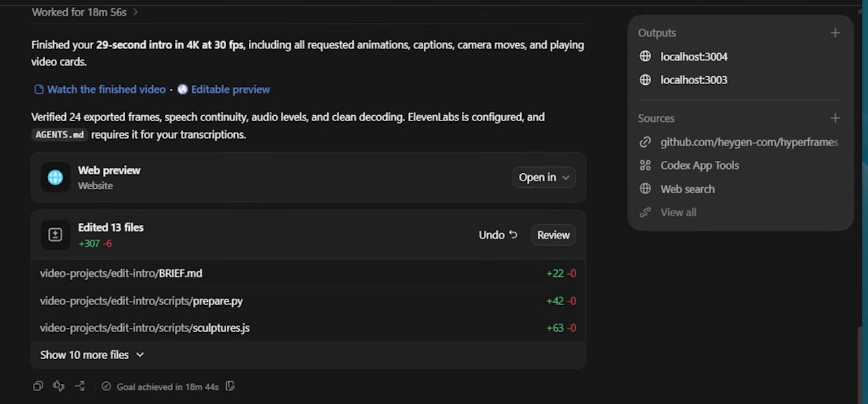Open the localhost:3003 output
Image resolution: width=868 pixels, height=404 pixels.
694,80
